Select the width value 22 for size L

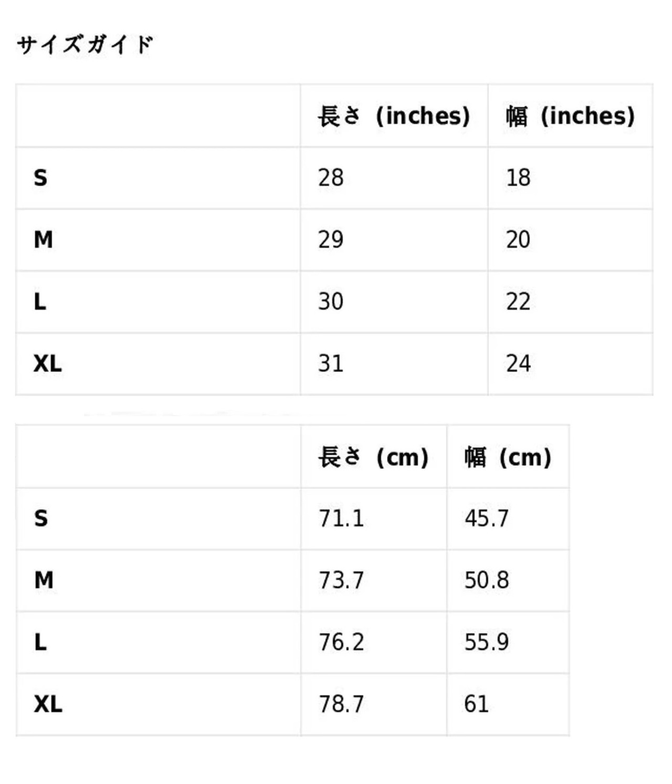click(x=518, y=302)
